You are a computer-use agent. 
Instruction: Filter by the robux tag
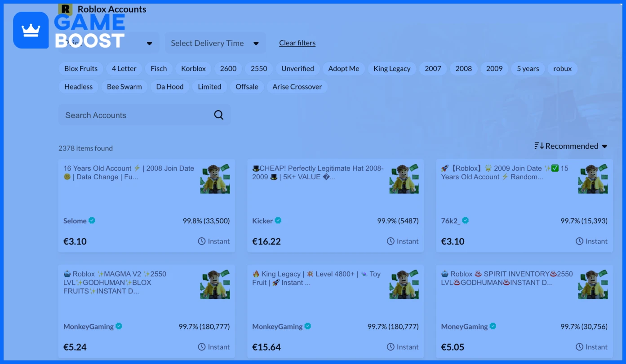[x=563, y=69]
